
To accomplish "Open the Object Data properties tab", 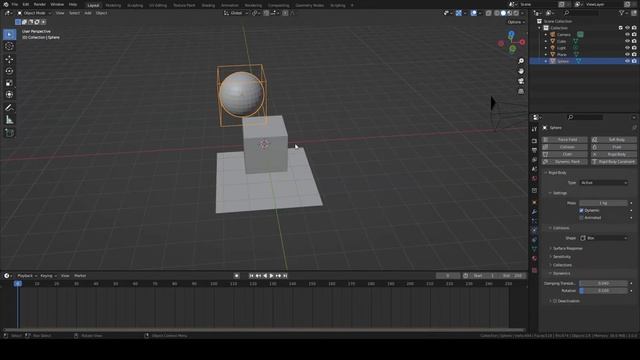I will pyautogui.click(x=534, y=249).
